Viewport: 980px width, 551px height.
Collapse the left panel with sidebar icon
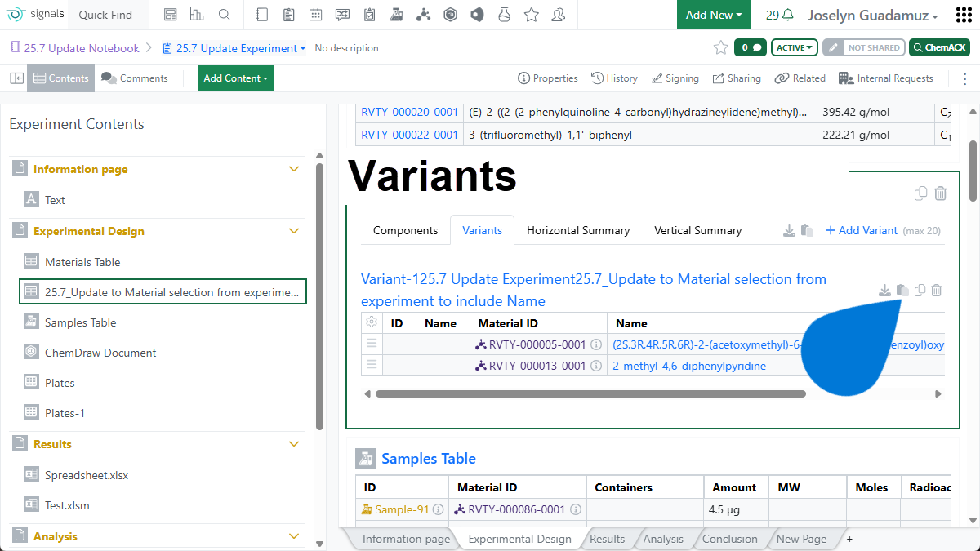(16, 78)
